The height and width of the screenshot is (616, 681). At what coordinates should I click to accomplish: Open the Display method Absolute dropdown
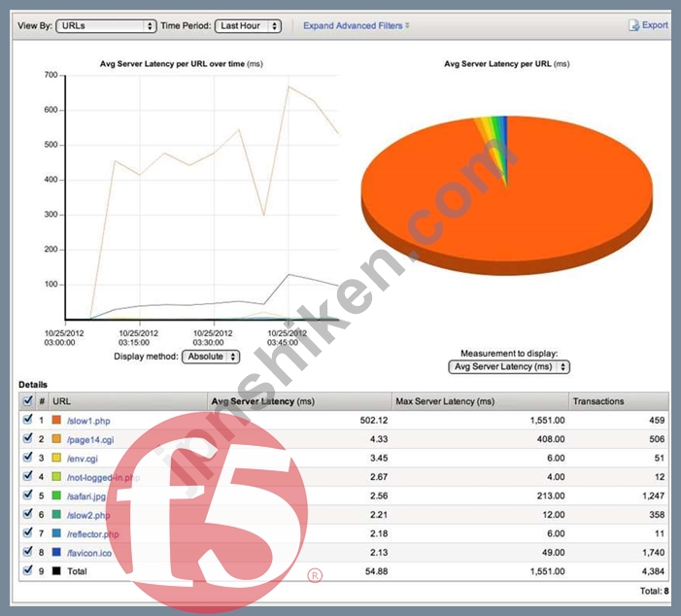[x=211, y=357]
